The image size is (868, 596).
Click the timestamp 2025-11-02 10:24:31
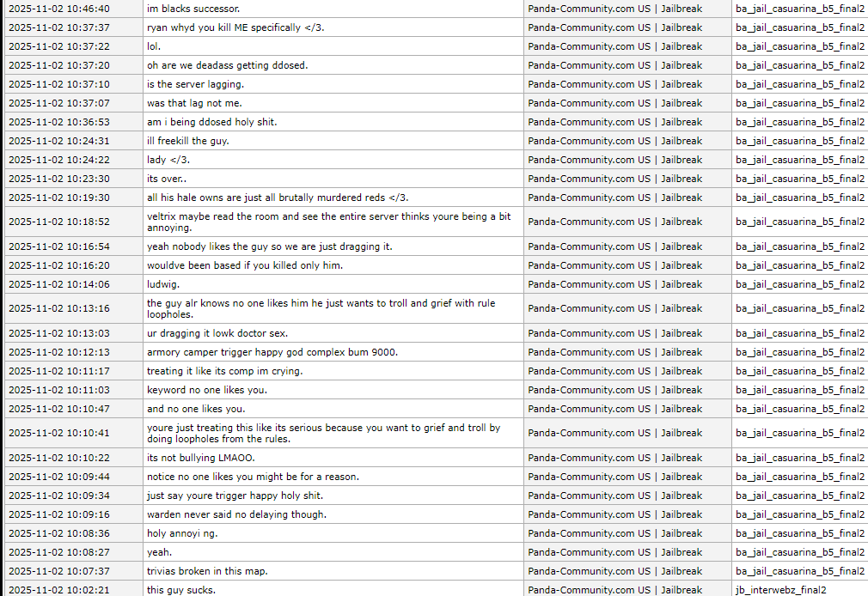click(x=59, y=141)
